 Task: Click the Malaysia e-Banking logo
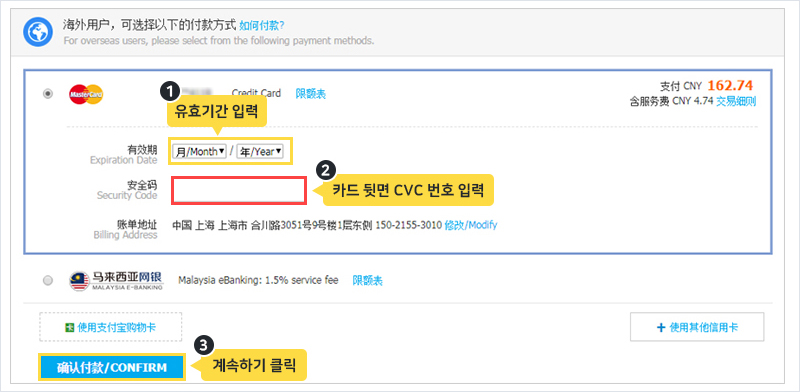116,281
